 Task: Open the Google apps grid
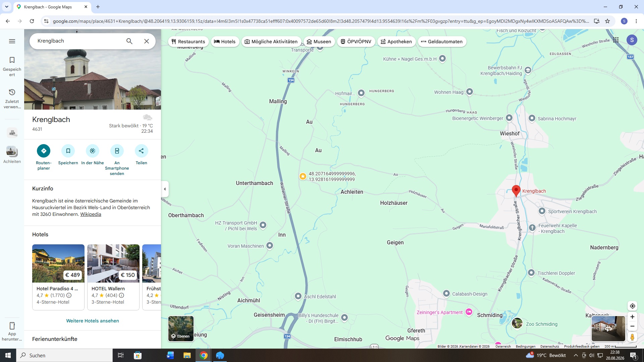click(x=616, y=40)
